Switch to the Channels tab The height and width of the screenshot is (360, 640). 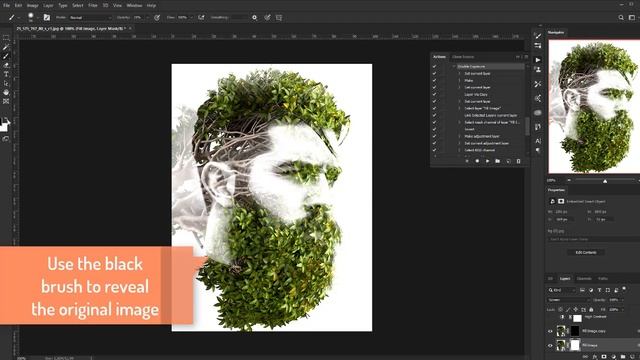pyautogui.click(x=584, y=279)
